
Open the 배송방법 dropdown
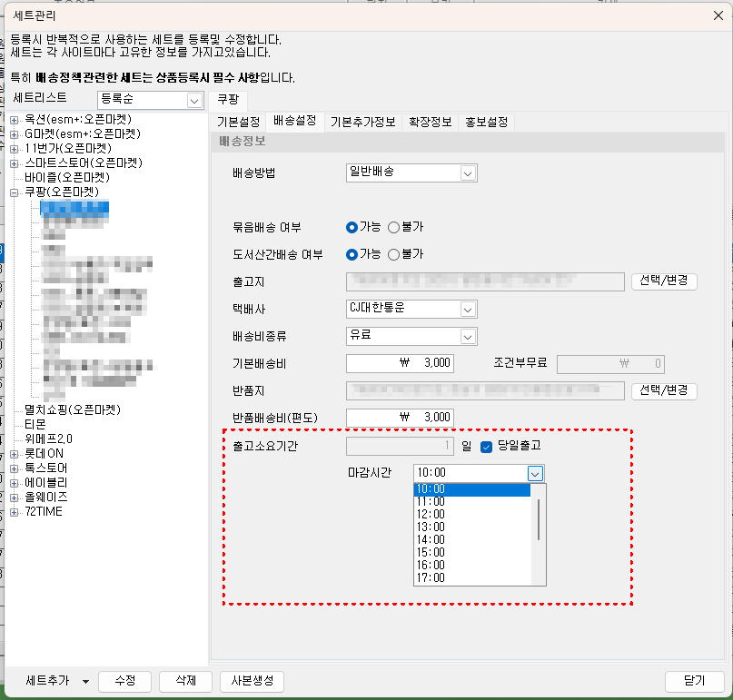(468, 173)
